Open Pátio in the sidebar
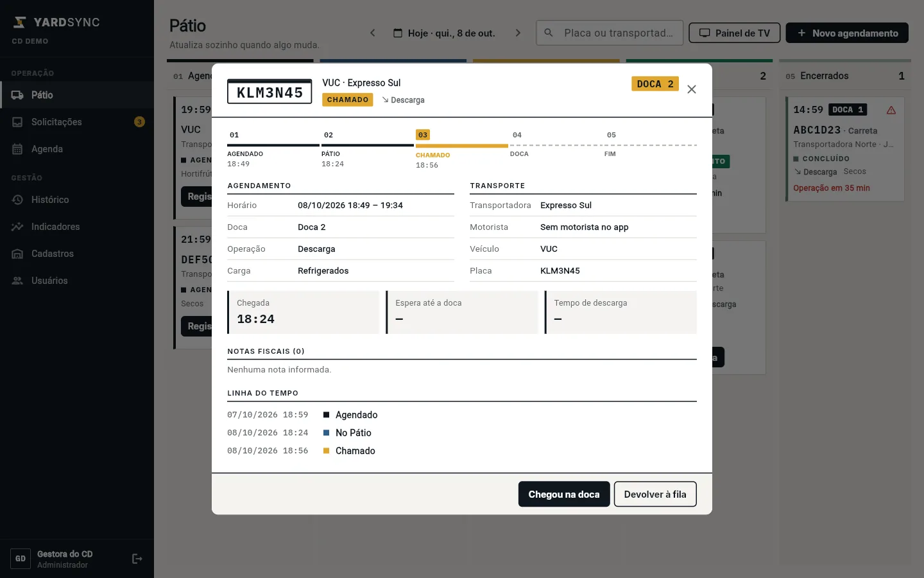This screenshot has width=924, height=578. point(77,95)
